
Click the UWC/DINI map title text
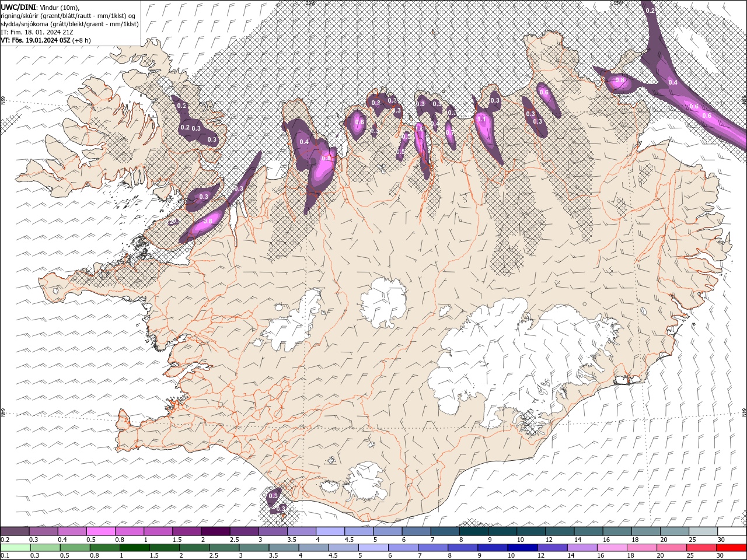(x=19, y=6)
